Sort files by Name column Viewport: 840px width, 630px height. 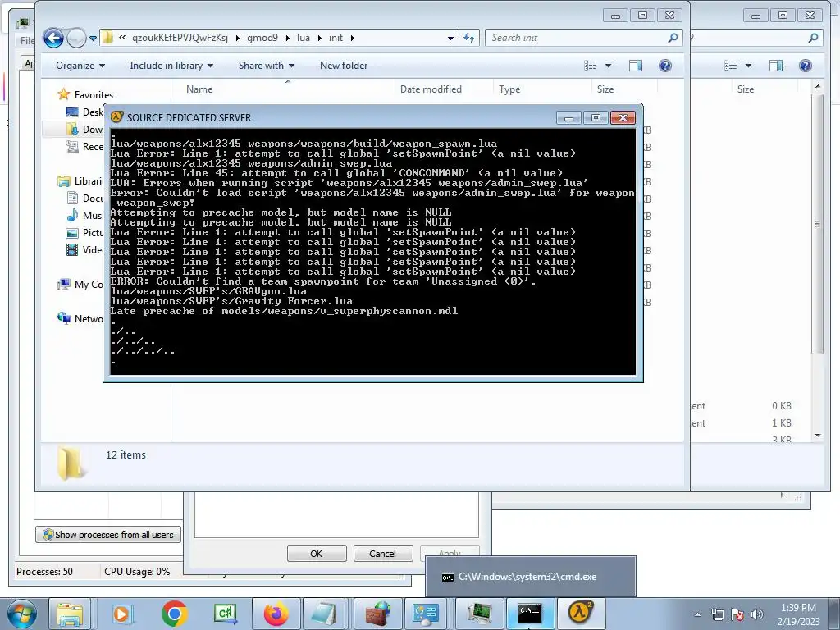[x=199, y=89]
